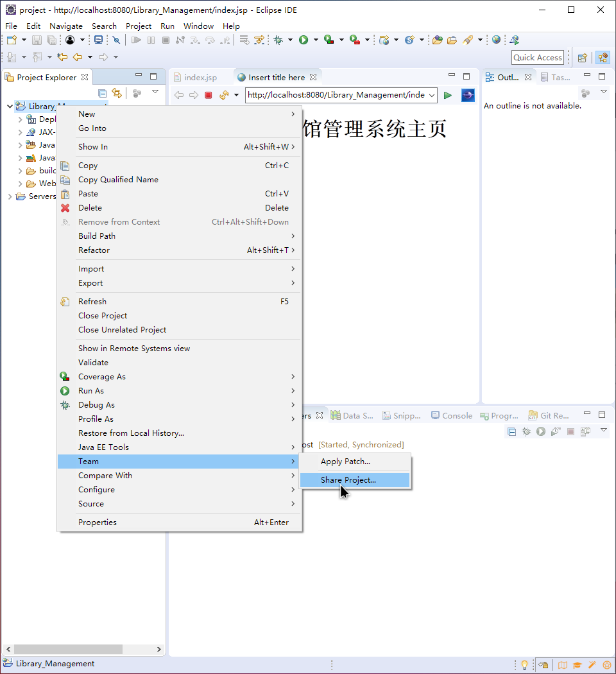
Task: Minimize the editor area
Action: coord(452,75)
